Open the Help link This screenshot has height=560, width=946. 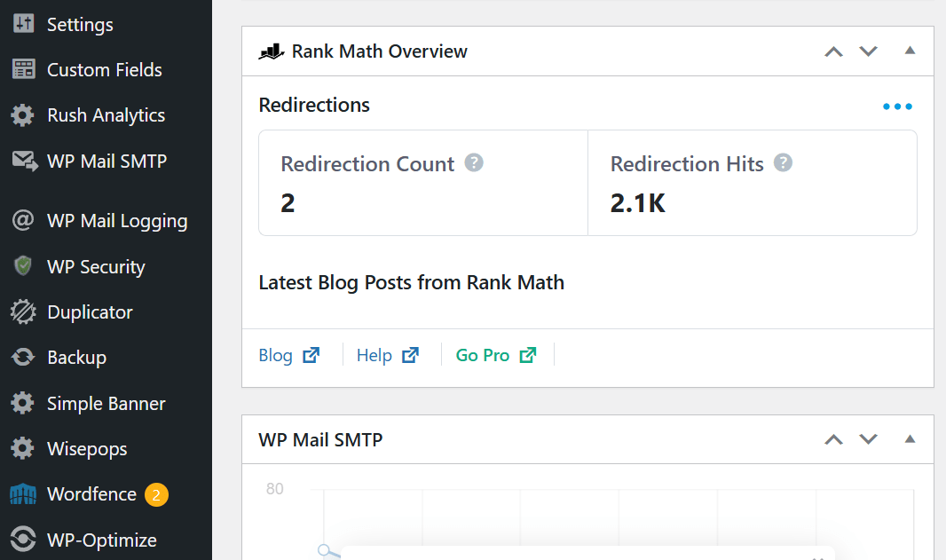(x=374, y=355)
